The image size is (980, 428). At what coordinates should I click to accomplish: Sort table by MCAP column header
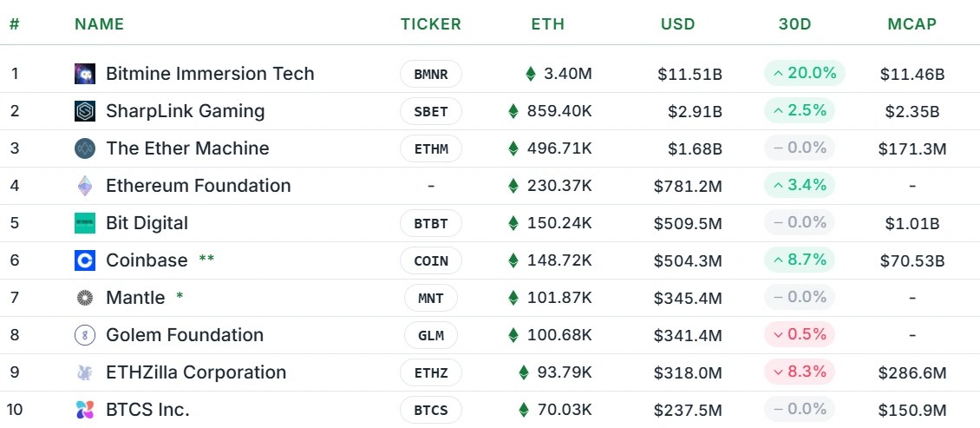[x=911, y=24]
